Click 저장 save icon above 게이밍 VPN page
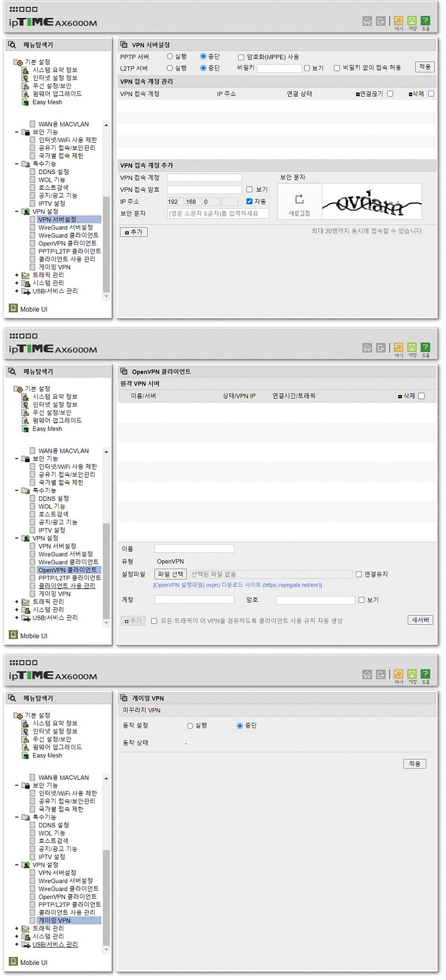The image size is (446, 980). tap(412, 674)
